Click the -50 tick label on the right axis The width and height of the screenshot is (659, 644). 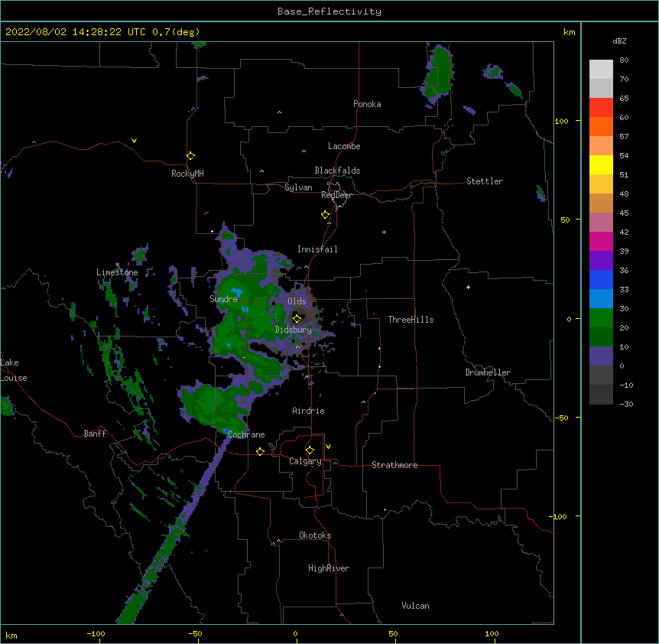(561, 418)
